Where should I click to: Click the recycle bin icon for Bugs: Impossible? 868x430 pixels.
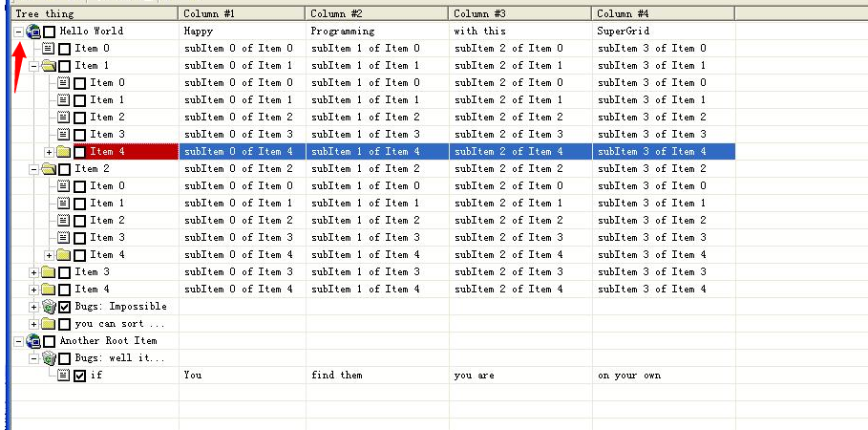tap(49, 307)
